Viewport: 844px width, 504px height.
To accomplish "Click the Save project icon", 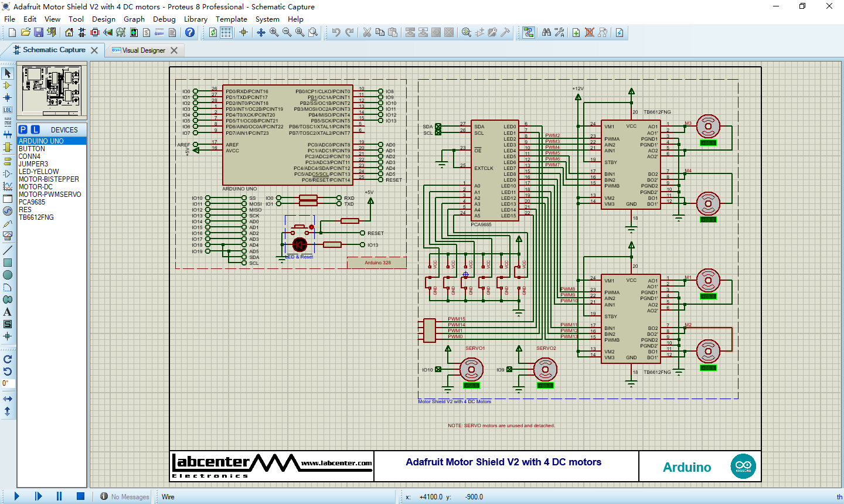I will point(39,33).
